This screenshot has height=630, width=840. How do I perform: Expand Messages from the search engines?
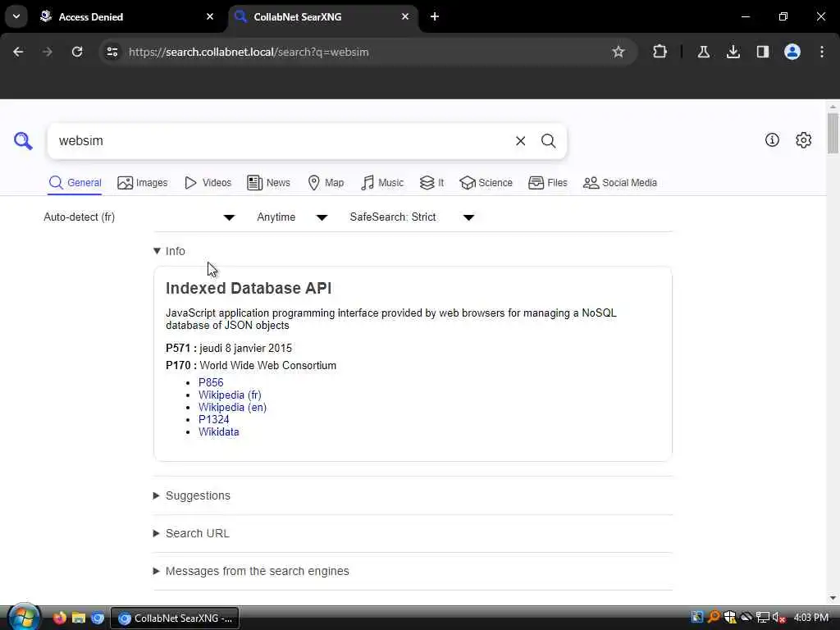pos(251,571)
